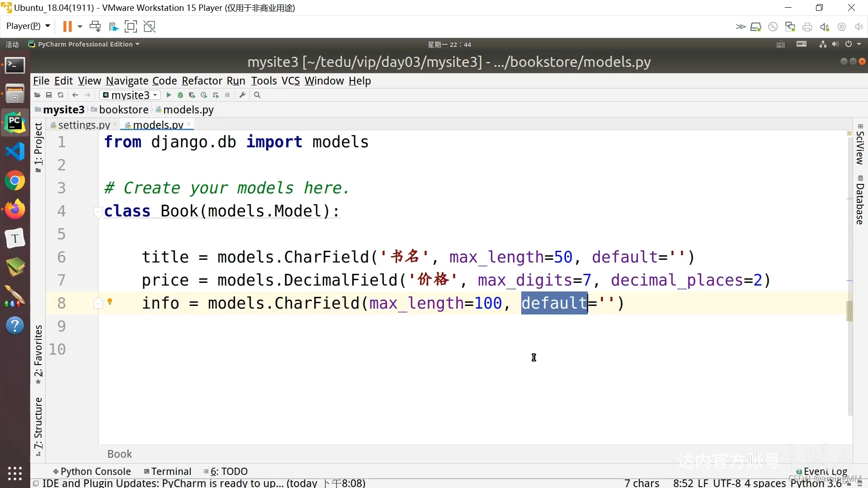Open the Refactor menu
Viewport: 868px width, 488px height.
click(202, 81)
